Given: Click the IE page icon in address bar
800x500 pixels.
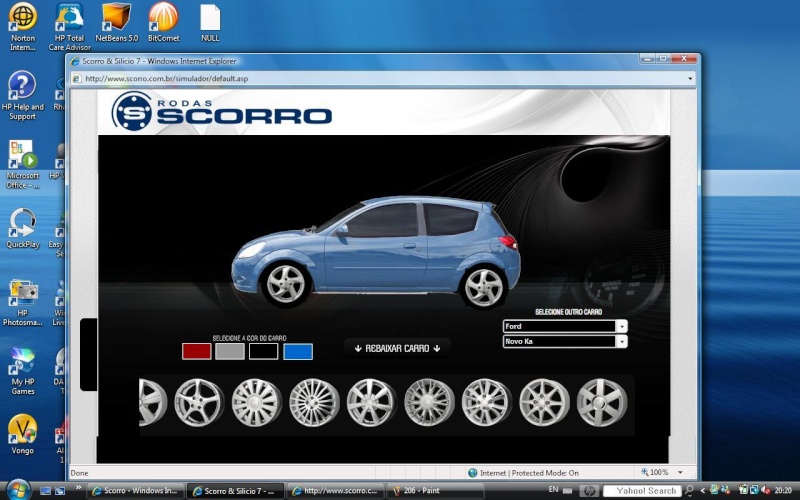Looking at the screenshot, I should click(x=77, y=79).
